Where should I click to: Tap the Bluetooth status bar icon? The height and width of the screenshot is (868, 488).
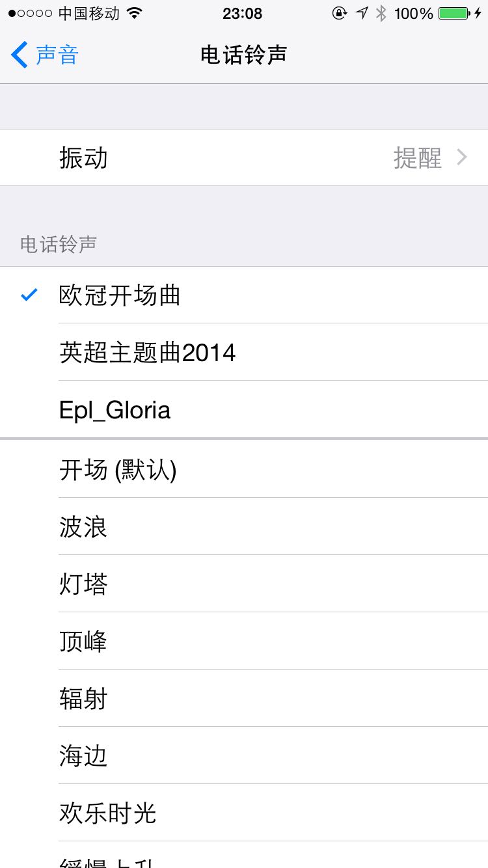coord(381,13)
